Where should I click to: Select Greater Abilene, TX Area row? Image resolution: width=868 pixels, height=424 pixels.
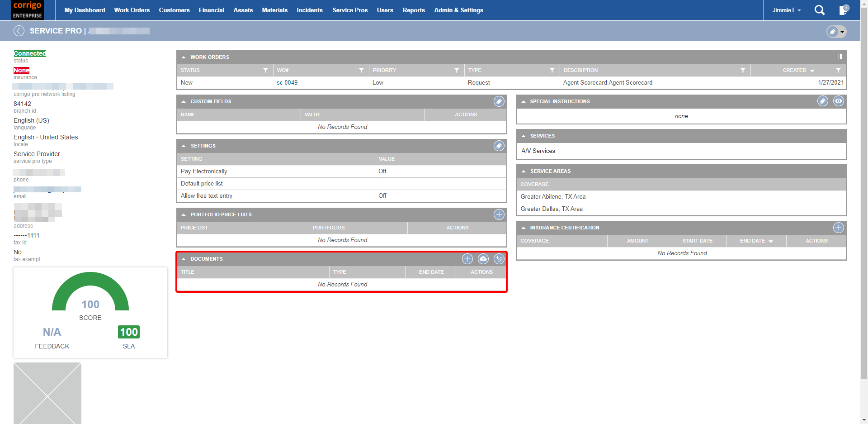point(681,196)
